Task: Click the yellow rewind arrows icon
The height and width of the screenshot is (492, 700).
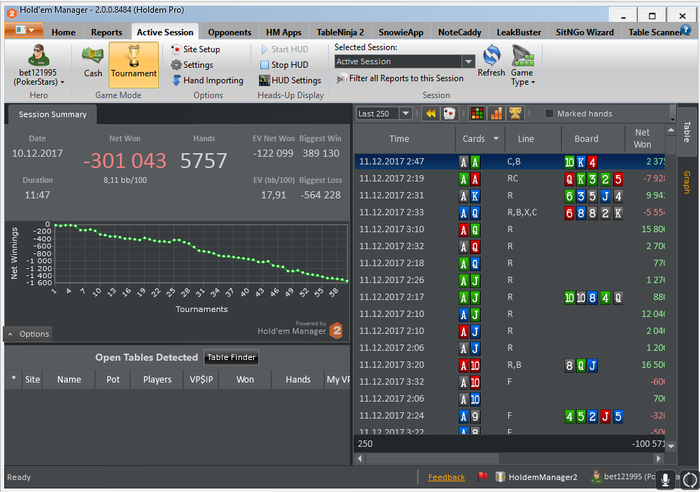Action: click(430, 114)
